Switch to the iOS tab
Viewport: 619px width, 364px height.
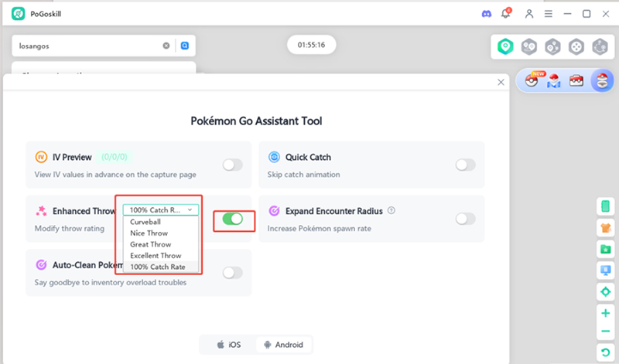[x=228, y=345]
